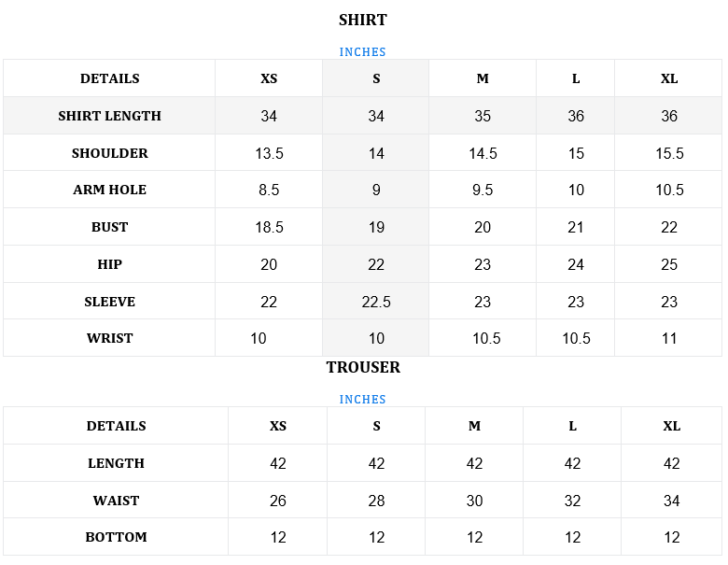
Task: Select the trouser BOTTOM row label
Action: point(116,537)
